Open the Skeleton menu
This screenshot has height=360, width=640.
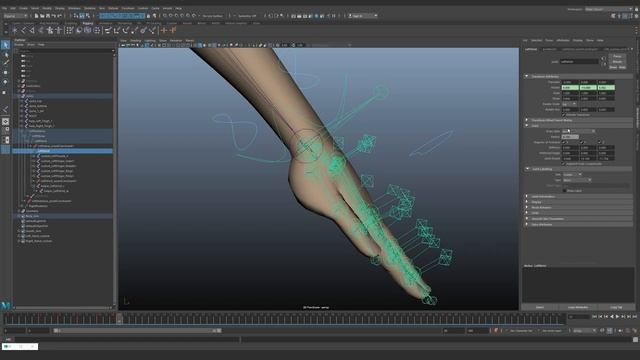pos(89,8)
